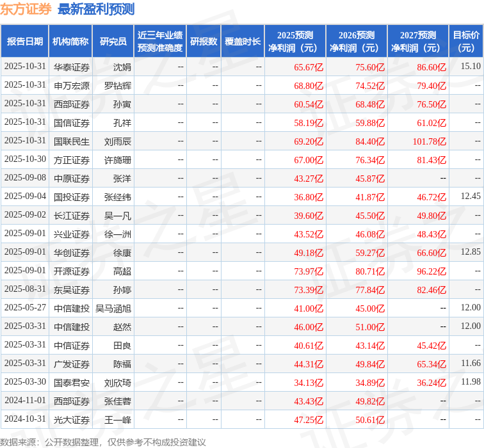Click the 79.40亿 profit value
The width and height of the screenshot is (484, 448).
click(432, 86)
